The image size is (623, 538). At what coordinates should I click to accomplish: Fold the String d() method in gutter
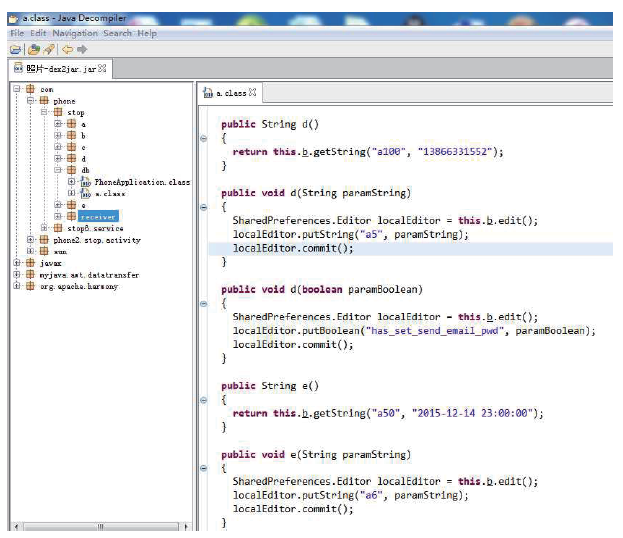[204, 138]
